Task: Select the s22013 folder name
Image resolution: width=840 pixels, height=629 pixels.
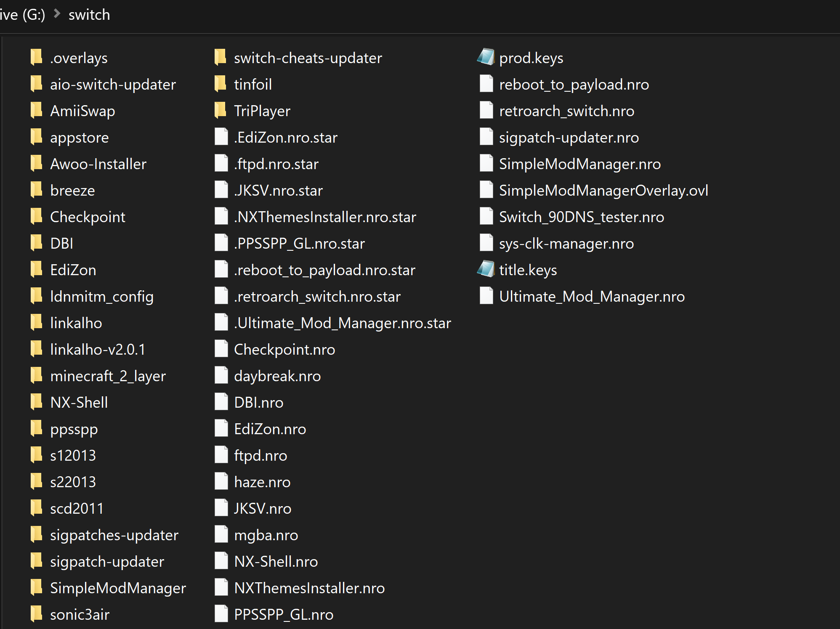Action: 73,482
